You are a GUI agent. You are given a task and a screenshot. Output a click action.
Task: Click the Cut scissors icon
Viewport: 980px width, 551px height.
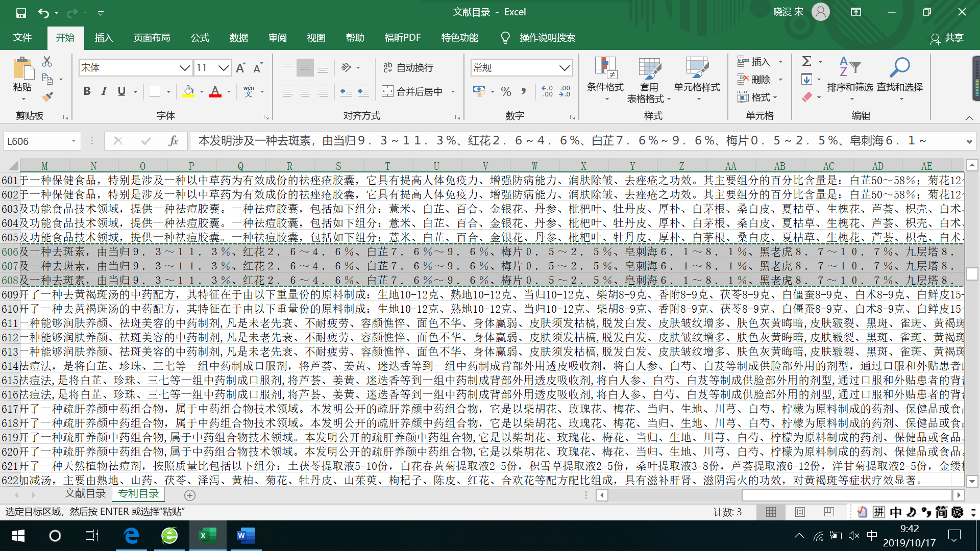coord(47,62)
